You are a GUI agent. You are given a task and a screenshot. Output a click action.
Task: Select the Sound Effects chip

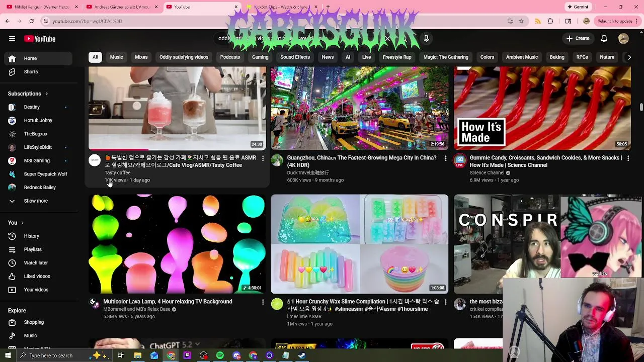point(295,57)
